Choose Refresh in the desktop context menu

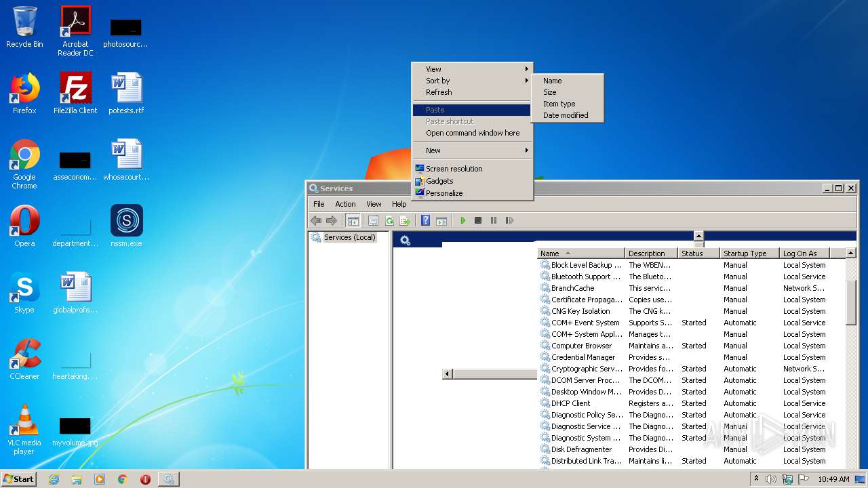coord(472,92)
